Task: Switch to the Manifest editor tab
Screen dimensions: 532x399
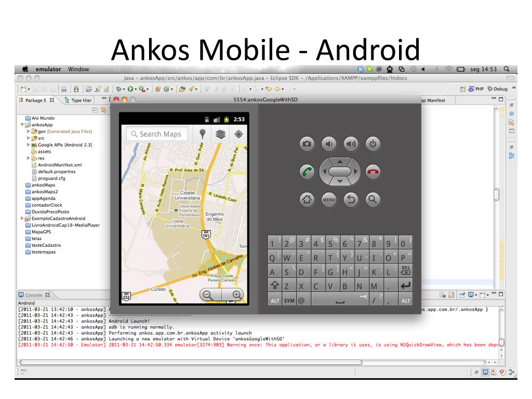Action: [x=433, y=100]
